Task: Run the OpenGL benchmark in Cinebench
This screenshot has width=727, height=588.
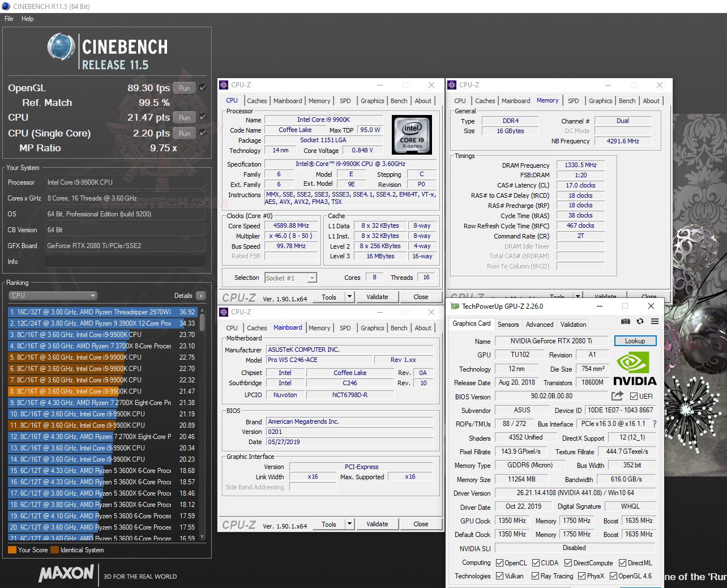Action: [184, 88]
